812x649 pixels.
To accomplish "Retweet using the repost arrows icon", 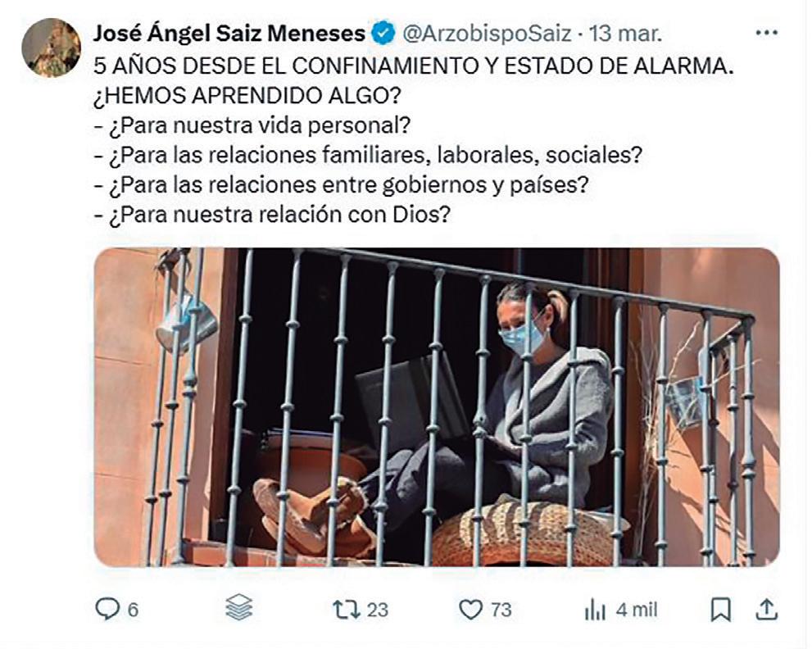I will click(x=347, y=610).
